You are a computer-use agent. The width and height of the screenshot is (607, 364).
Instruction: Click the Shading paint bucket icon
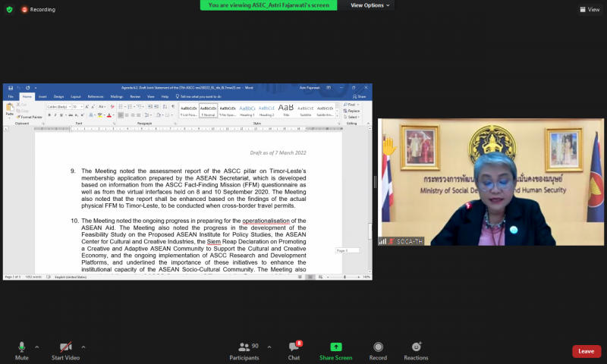[159, 115]
